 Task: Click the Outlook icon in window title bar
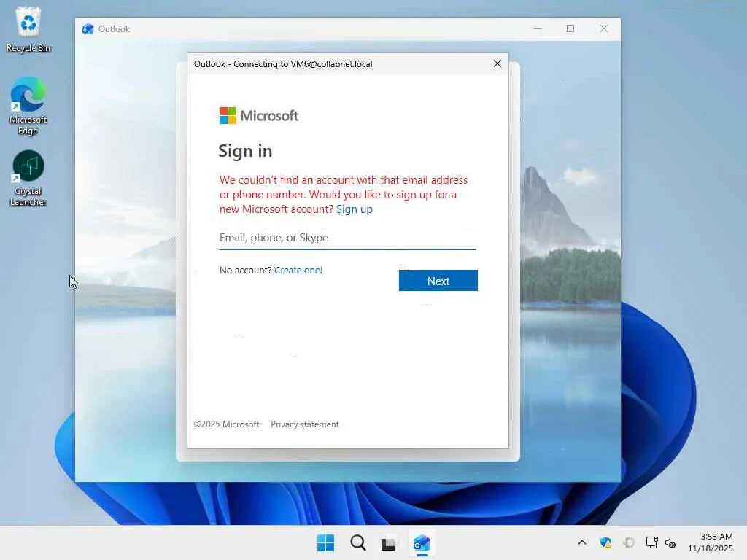coord(88,29)
